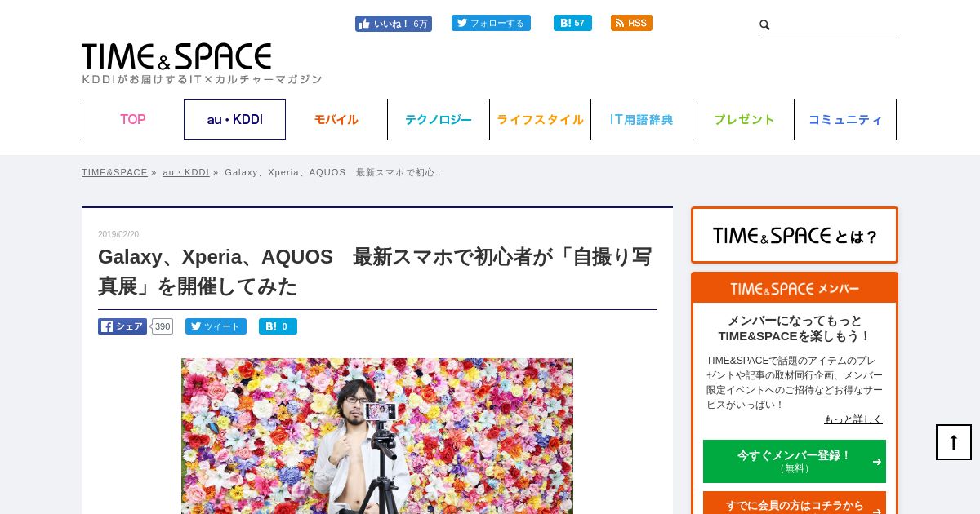
Task: Click 今すぐメンバー登録! green button
Action: tap(795, 461)
